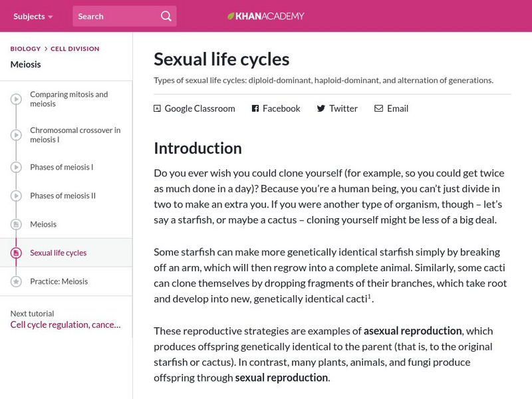Click the Twitter bird icon
The width and height of the screenshot is (532, 399).
tap(321, 108)
